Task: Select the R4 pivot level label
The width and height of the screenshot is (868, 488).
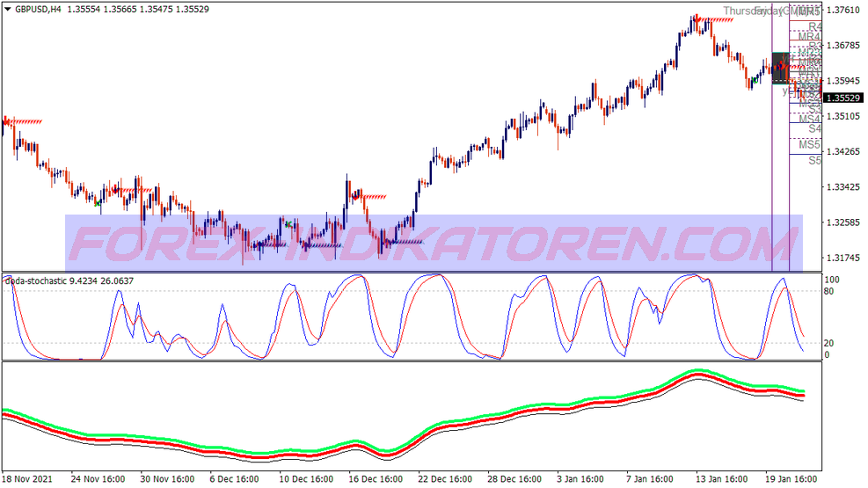Action: [x=814, y=26]
